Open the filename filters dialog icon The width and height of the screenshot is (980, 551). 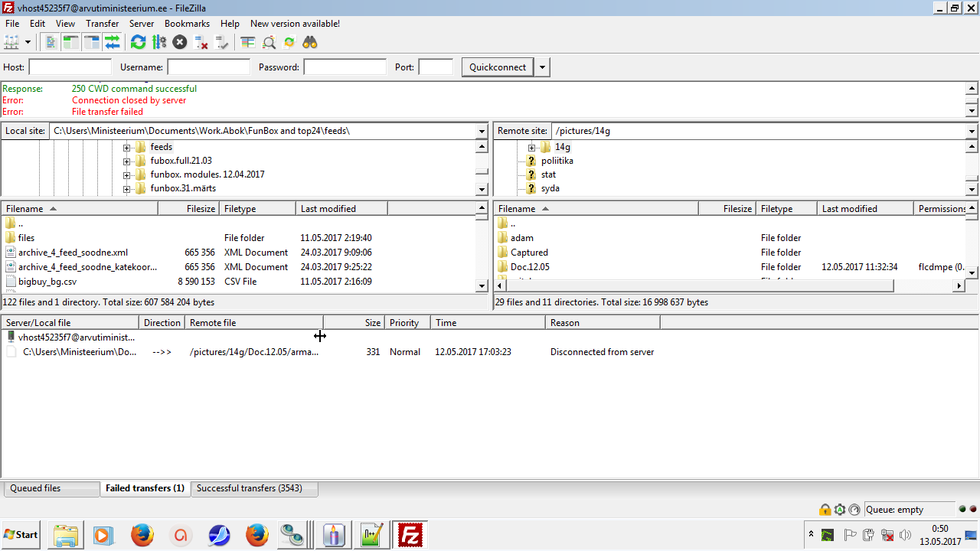click(247, 42)
